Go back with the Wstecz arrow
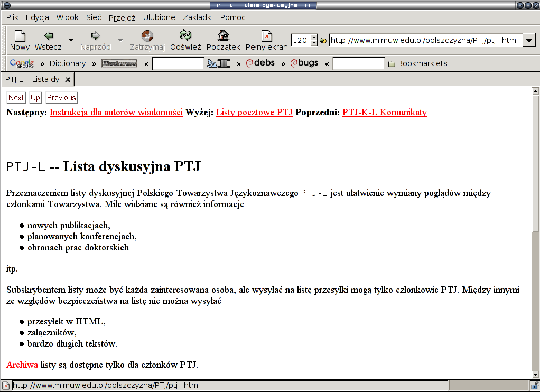The height and width of the screenshot is (392, 540). point(49,35)
